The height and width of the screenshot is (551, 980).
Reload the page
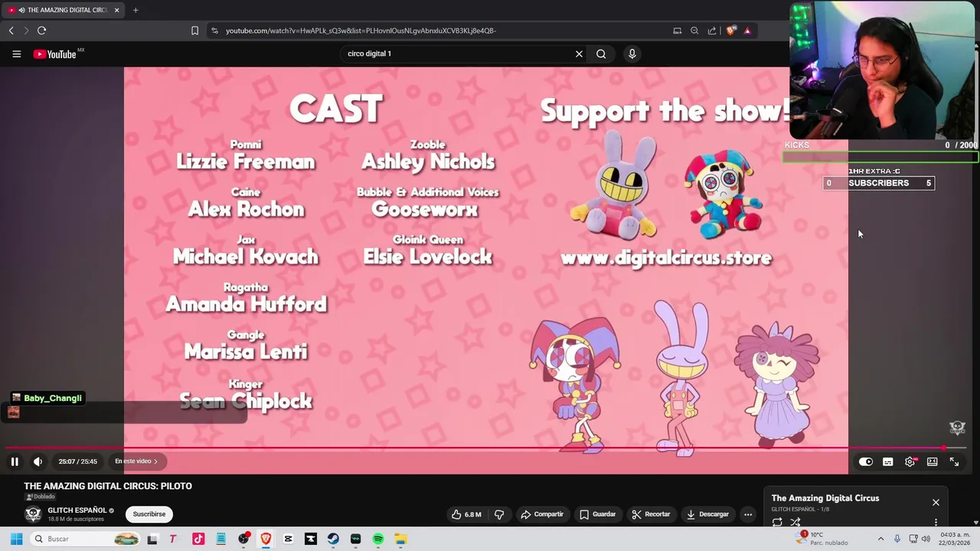point(41,31)
